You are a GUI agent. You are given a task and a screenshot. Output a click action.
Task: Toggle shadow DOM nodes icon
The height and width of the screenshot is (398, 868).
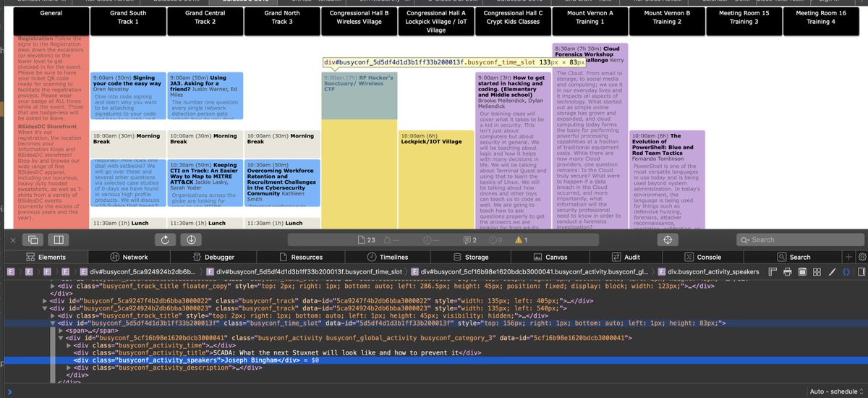[x=846, y=272]
